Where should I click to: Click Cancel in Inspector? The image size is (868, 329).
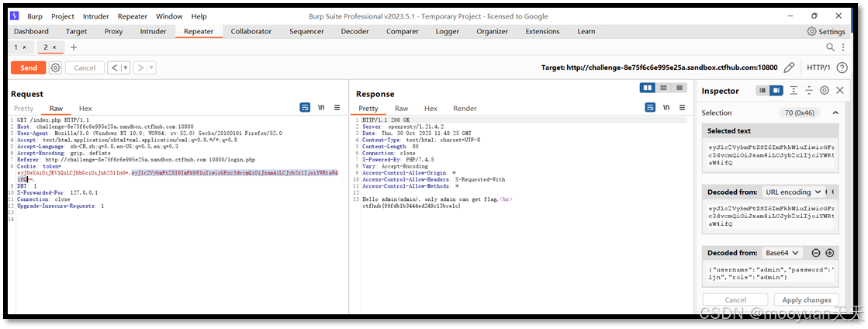pyautogui.click(x=735, y=300)
